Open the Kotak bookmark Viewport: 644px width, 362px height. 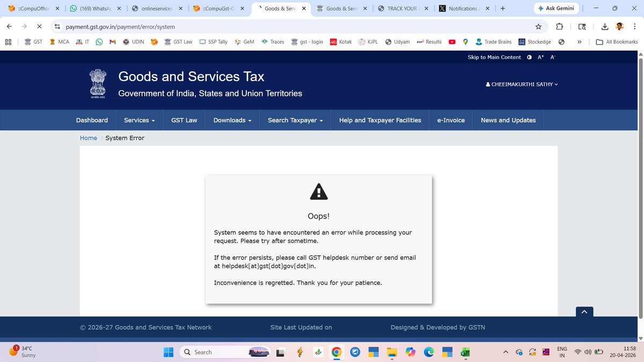[341, 42]
